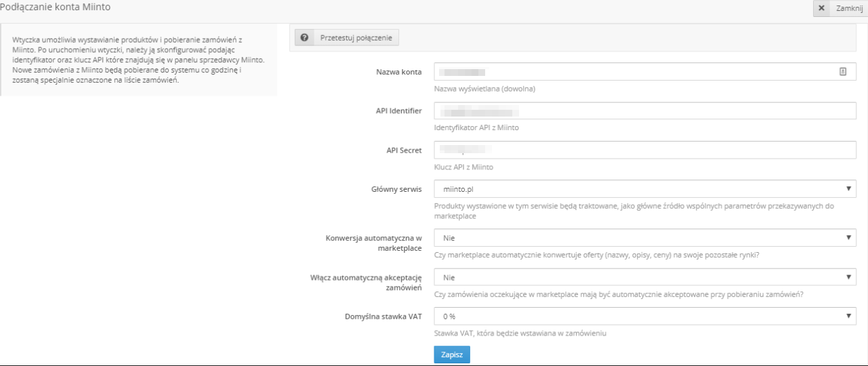Click the 'Domyślna stawka VAT' label

click(384, 316)
